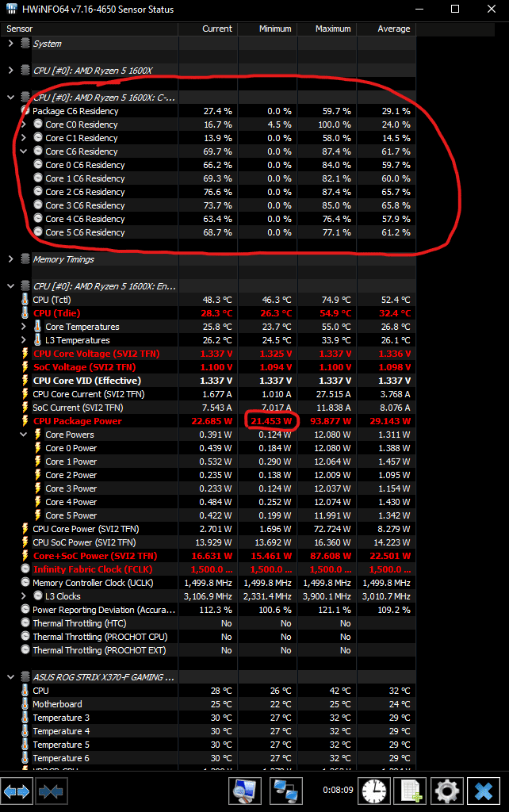Screen dimensions: 509x812
Task: Select the Core 4 Power row
Action: point(209,501)
